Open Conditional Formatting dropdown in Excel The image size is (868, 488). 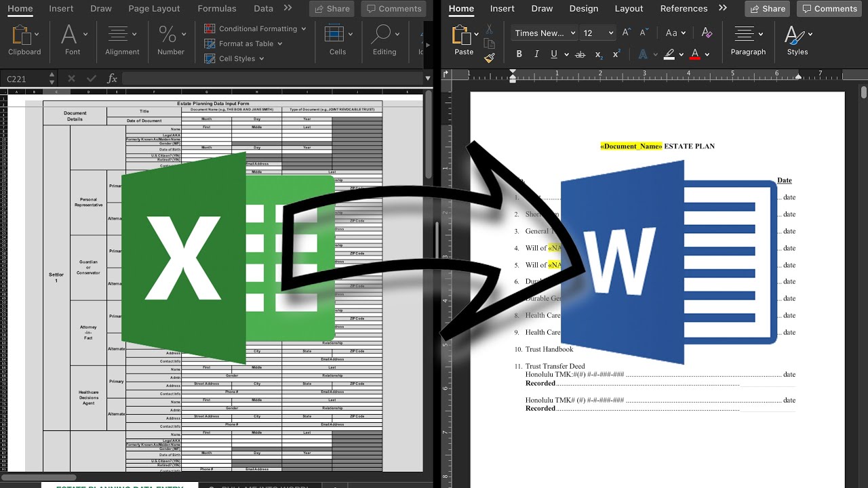(255, 28)
